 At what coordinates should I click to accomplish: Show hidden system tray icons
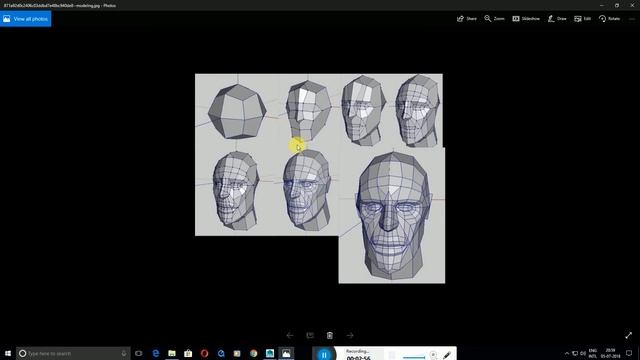(x=567, y=353)
